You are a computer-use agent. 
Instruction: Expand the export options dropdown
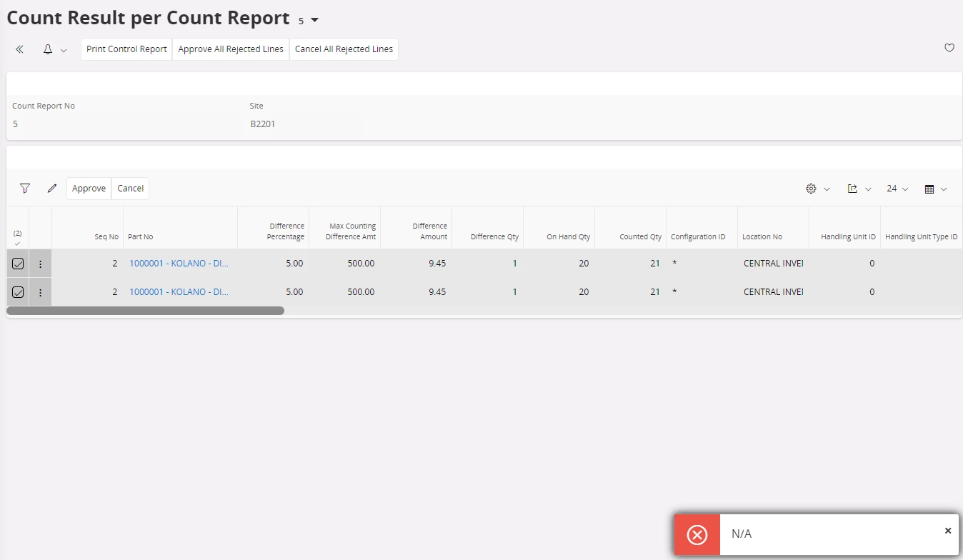(859, 189)
